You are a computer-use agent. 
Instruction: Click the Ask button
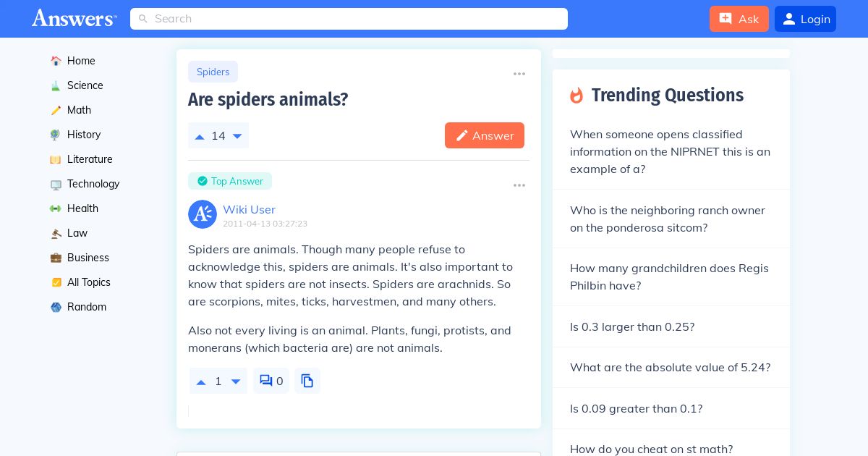[739, 19]
